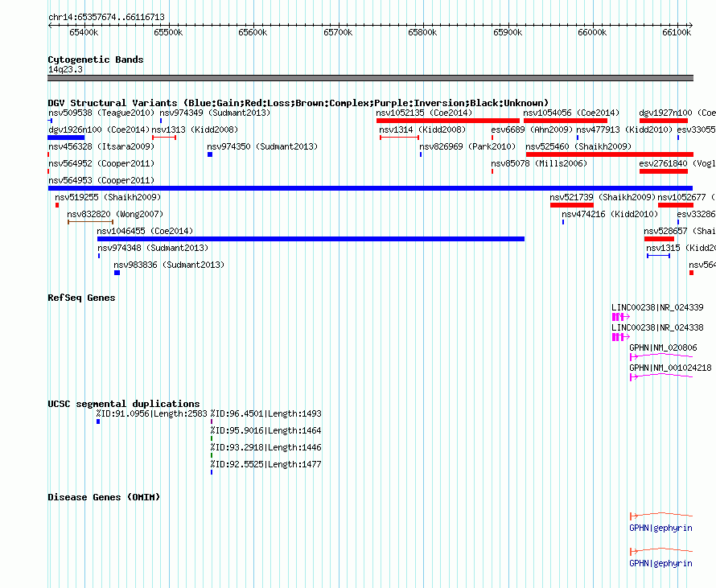
Task: Click the nsv1052677 red bar
Action: pyautogui.click(x=675, y=205)
